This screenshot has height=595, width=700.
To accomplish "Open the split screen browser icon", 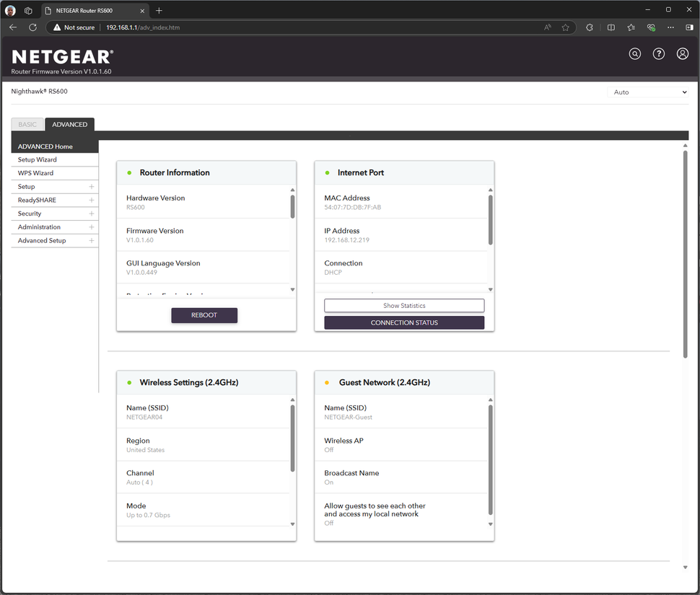I will coord(611,27).
